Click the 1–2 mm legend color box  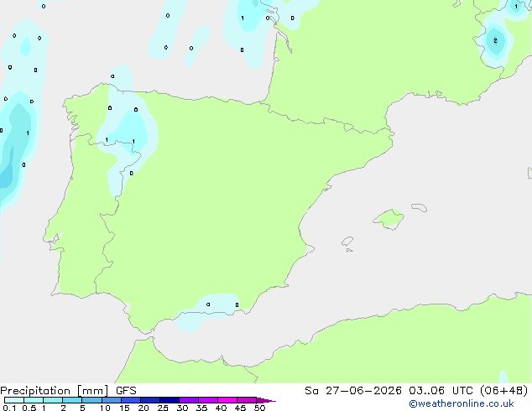(53, 400)
